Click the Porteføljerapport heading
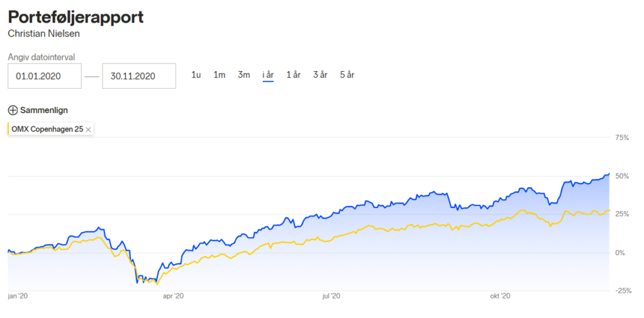Screen dimensions: 644x318 75,18
